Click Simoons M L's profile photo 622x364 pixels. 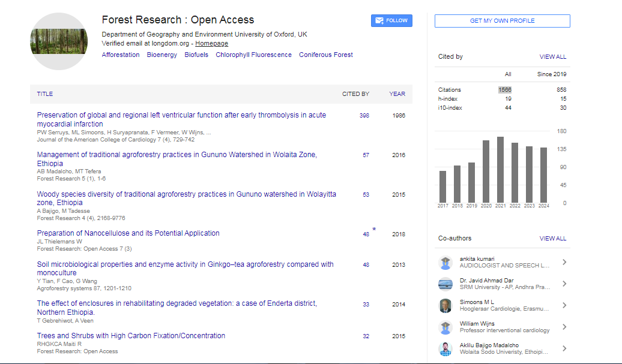click(x=445, y=305)
